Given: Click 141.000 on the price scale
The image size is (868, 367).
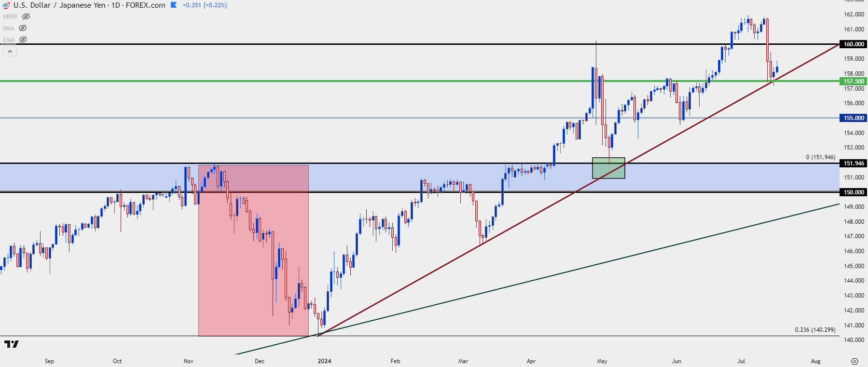Looking at the screenshot, I should coord(854,325).
